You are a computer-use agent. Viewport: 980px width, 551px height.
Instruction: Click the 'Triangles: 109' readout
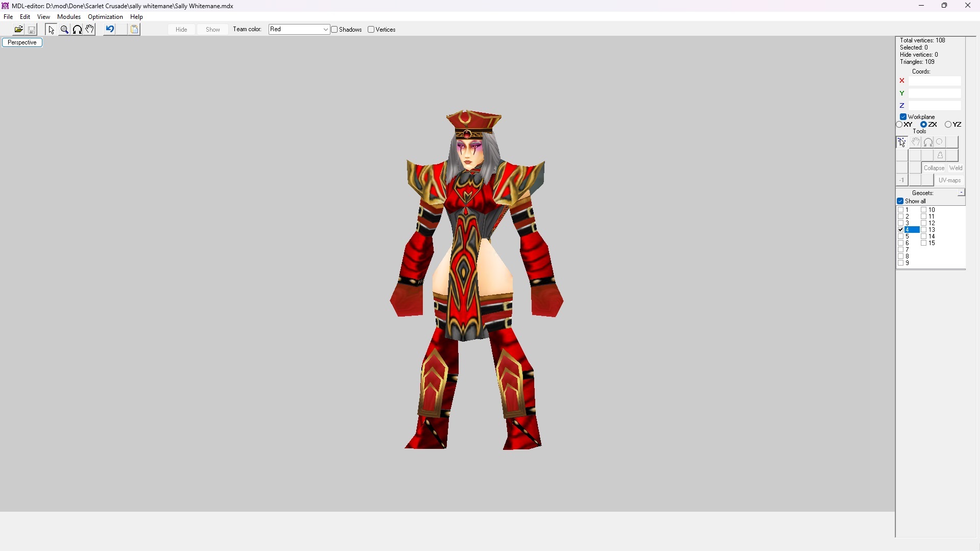[x=917, y=62]
